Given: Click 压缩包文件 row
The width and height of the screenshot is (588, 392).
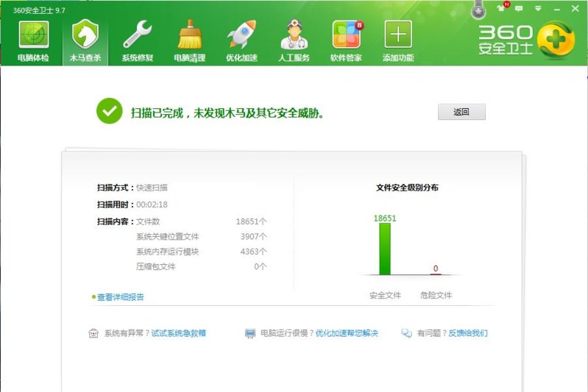Looking at the screenshot, I should pyautogui.click(x=201, y=266).
